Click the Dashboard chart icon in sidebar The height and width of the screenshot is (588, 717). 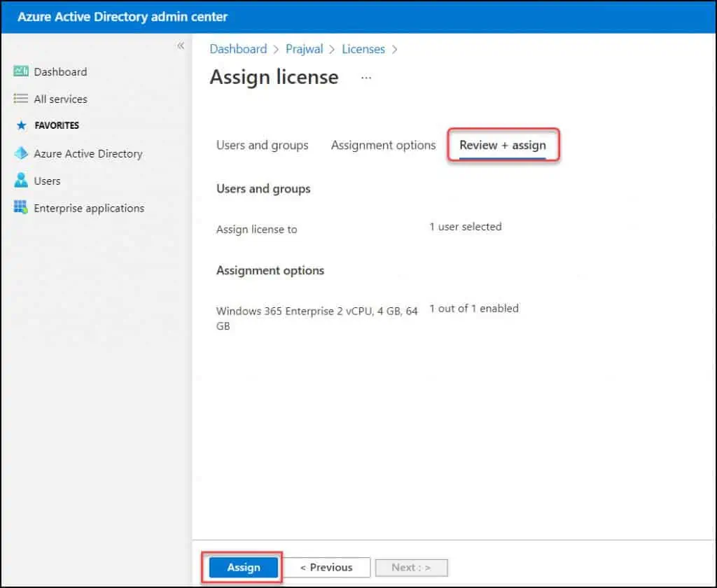point(20,71)
